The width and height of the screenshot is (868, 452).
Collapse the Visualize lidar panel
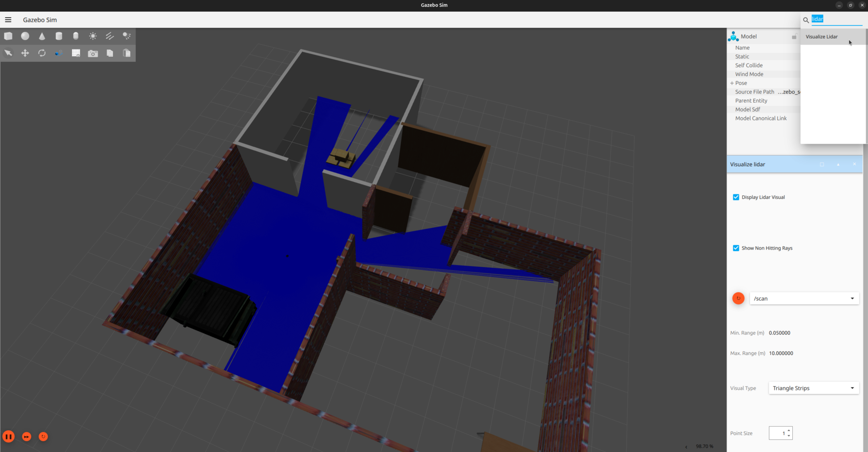tap(838, 164)
